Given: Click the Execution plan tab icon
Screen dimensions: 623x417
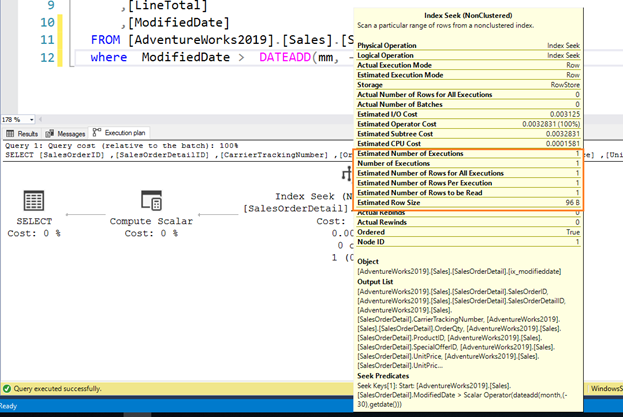Looking at the screenshot, I should point(97,132).
